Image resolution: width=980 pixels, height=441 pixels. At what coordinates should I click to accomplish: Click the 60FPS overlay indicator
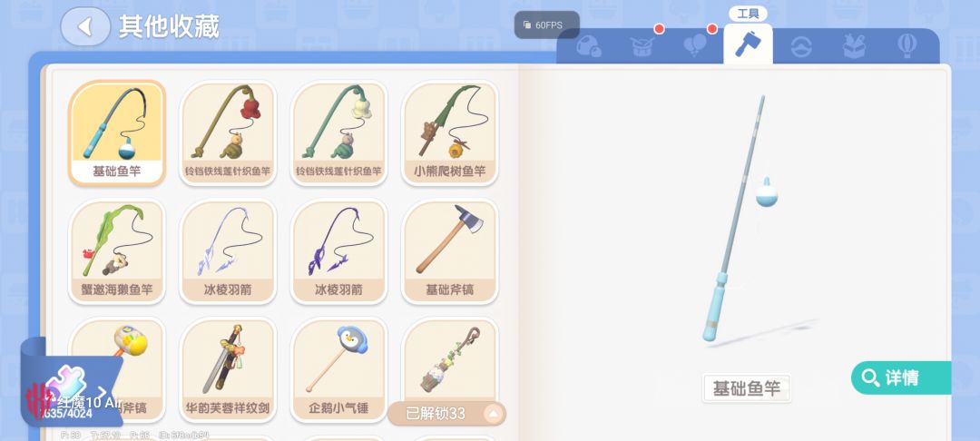[x=547, y=25]
